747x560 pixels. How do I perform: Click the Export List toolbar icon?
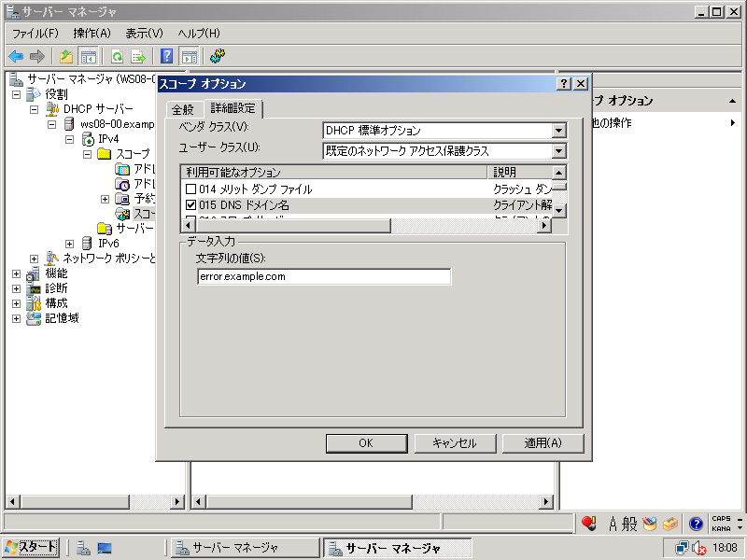tap(138, 56)
